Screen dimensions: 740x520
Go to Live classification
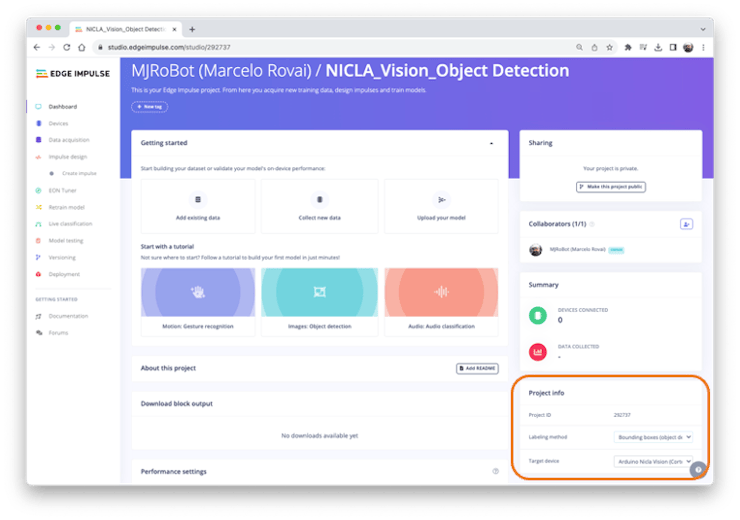pyautogui.click(x=70, y=224)
